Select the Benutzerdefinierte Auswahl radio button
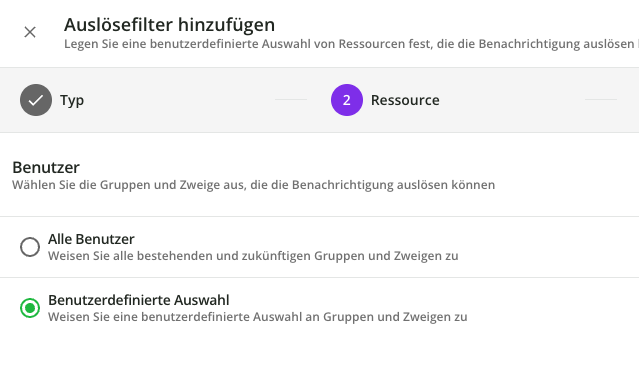This screenshot has width=639, height=386. tap(30, 308)
